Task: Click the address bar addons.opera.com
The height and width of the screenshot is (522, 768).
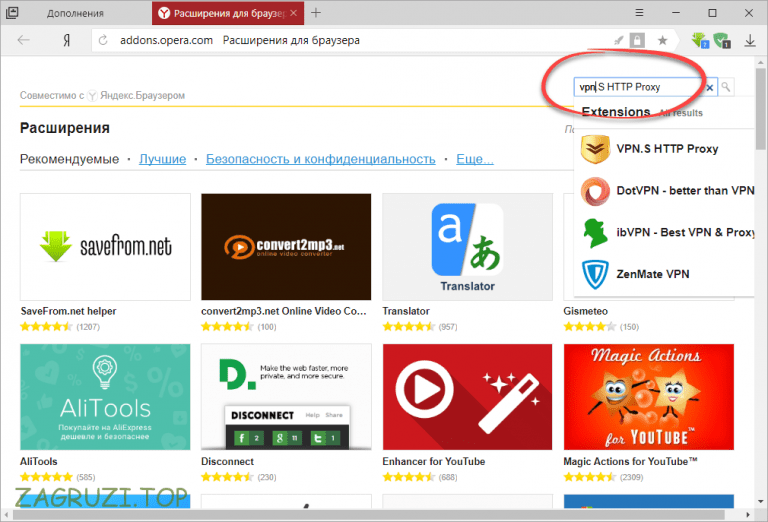Action: point(167,40)
